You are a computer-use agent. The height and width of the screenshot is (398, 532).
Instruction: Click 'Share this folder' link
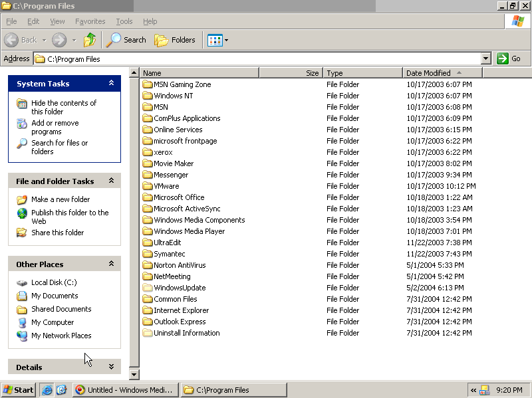pyautogui.click(x=57, y=233)
